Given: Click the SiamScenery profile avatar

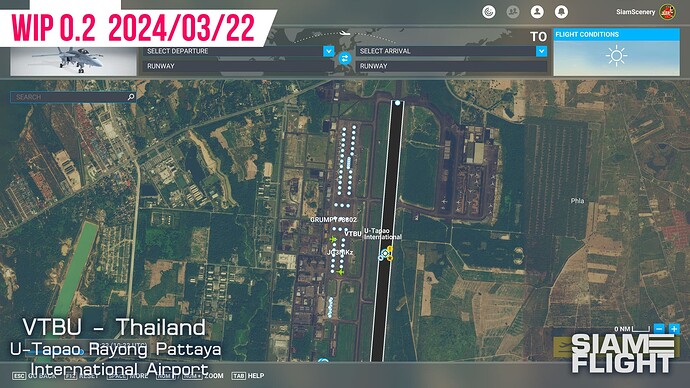Looking at the screenshot, I should 668,12.
